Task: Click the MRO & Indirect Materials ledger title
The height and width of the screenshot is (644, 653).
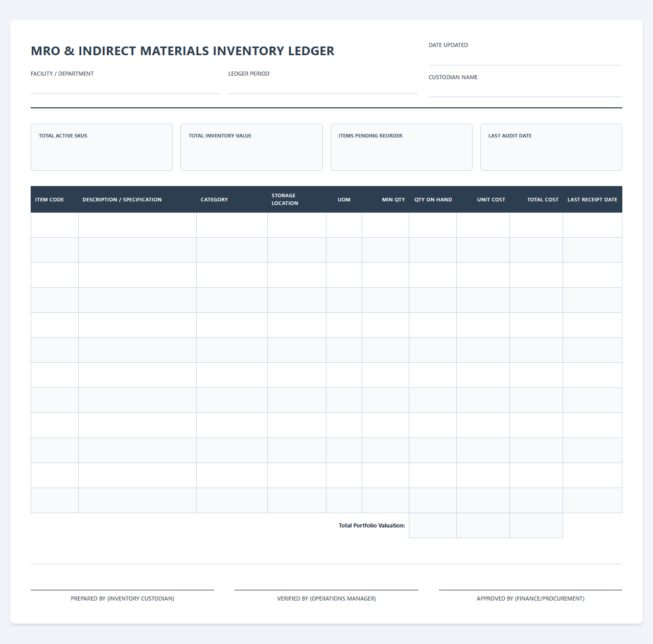Action: [x=182, y=51]
